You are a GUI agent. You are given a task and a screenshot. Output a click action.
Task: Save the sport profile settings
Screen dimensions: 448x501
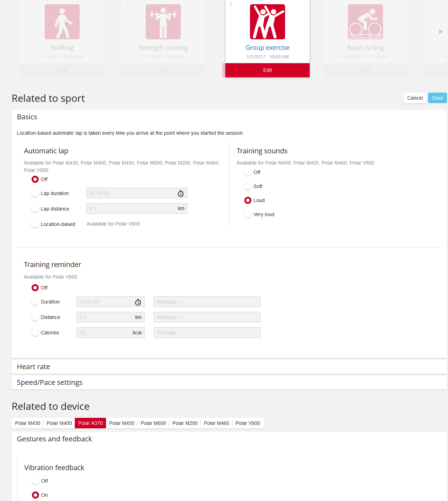coord(437,98)
